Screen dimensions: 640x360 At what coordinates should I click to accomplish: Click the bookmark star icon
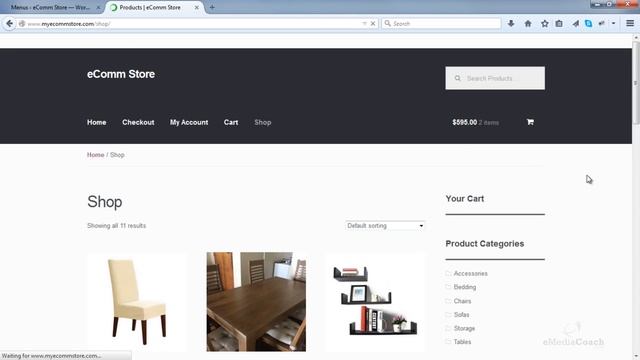coord(544,24)
